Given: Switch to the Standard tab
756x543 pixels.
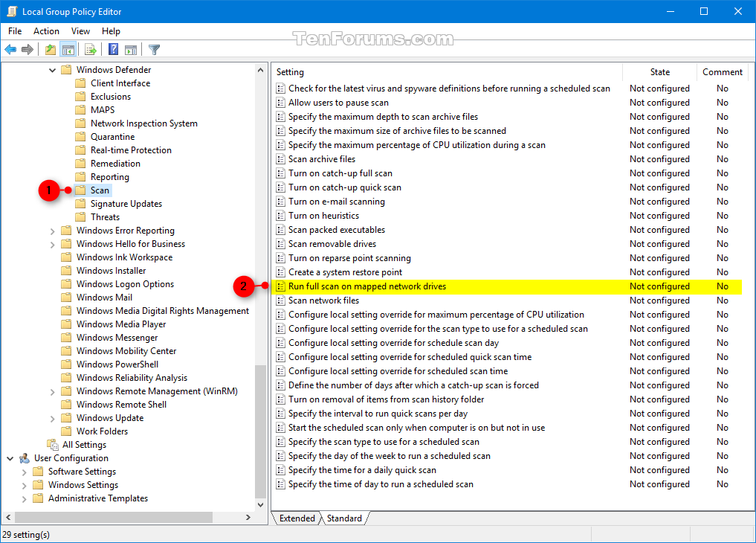Looking at the screenshot, I should point(344,518).
